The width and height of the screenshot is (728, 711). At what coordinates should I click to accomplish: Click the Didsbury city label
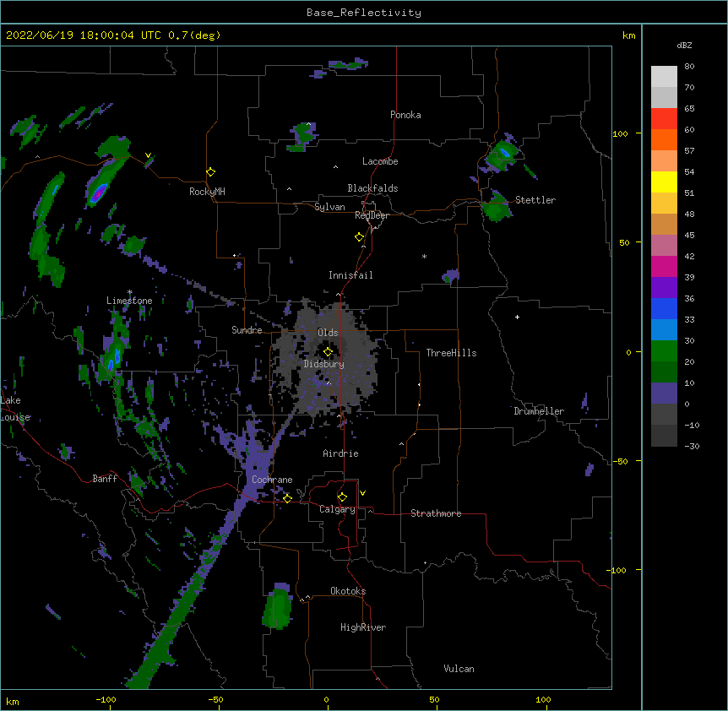[324, 364]
